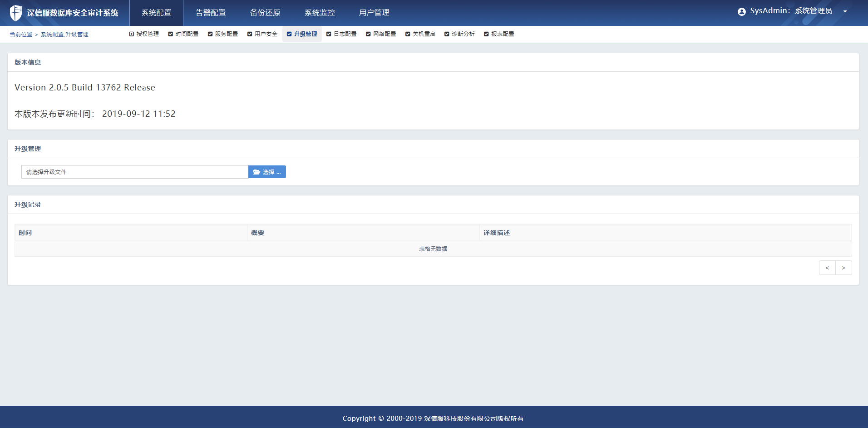Toggle the 用户安全 checkbox icon
The width and height of the screenshot is (868, 429).
[x=250, y=34]
